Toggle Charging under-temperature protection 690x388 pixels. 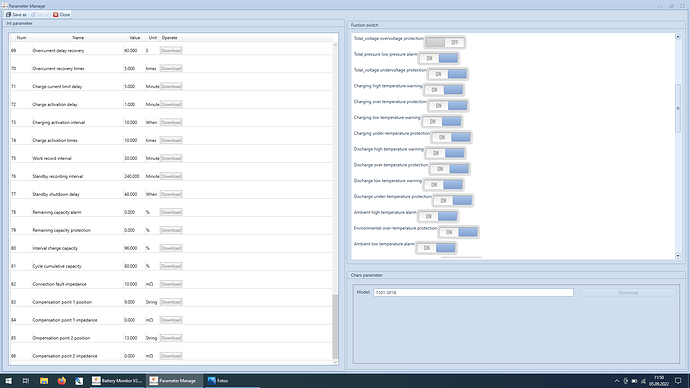click(451, 137)
